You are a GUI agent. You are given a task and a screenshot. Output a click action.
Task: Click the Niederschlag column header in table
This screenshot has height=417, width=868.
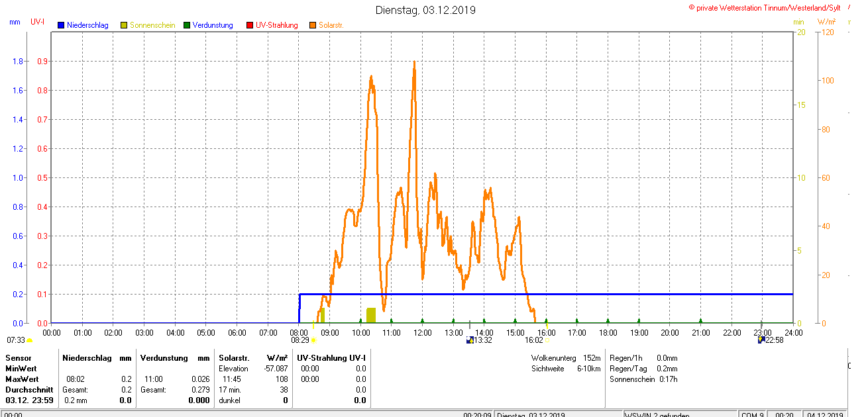[87, 358]
